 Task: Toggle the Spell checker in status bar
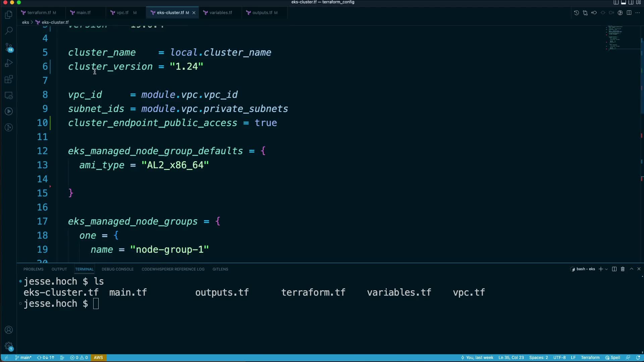(612, 358)
